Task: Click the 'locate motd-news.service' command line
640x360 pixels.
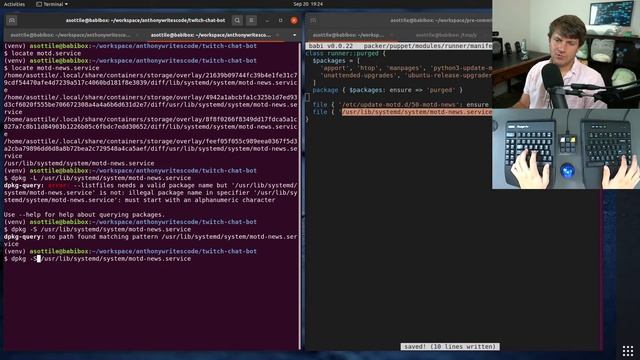Action: pyautogui.click(x=51, y=68)
